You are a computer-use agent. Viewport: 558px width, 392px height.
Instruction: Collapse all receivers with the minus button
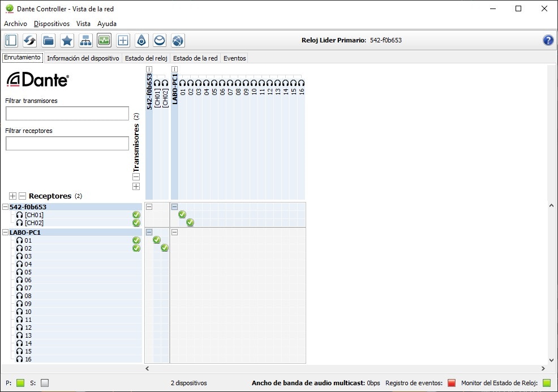pos(23,196)
